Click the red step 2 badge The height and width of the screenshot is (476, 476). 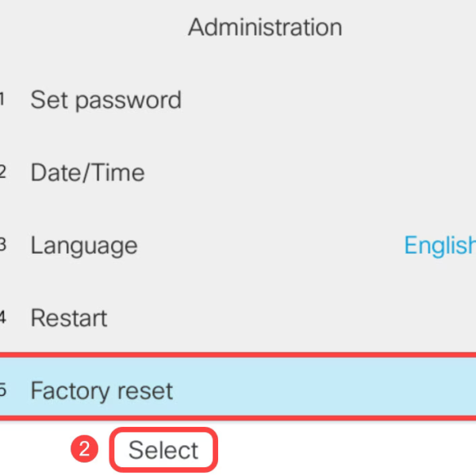click(x=84, y=451)
